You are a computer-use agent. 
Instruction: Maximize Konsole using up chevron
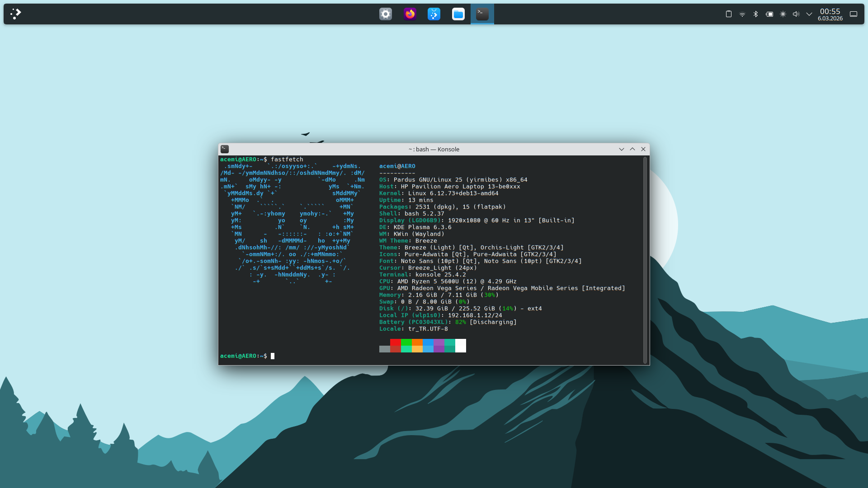pyautogui.click(x=632, y=149)
